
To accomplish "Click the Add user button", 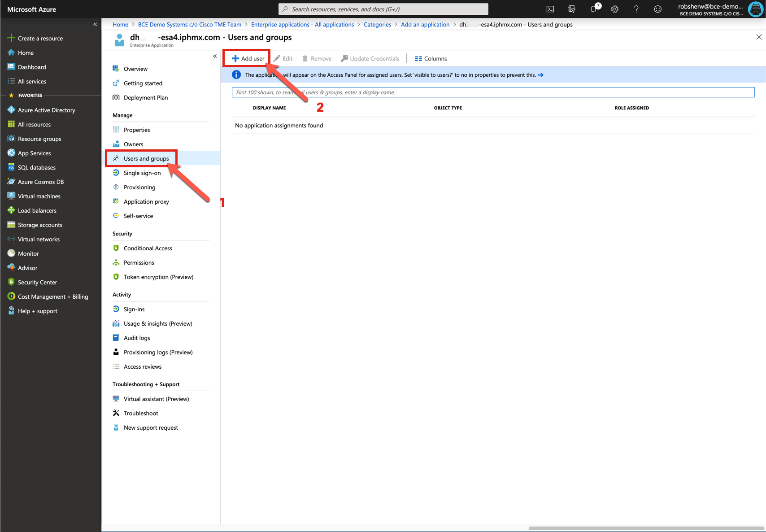I will [248, 59].
